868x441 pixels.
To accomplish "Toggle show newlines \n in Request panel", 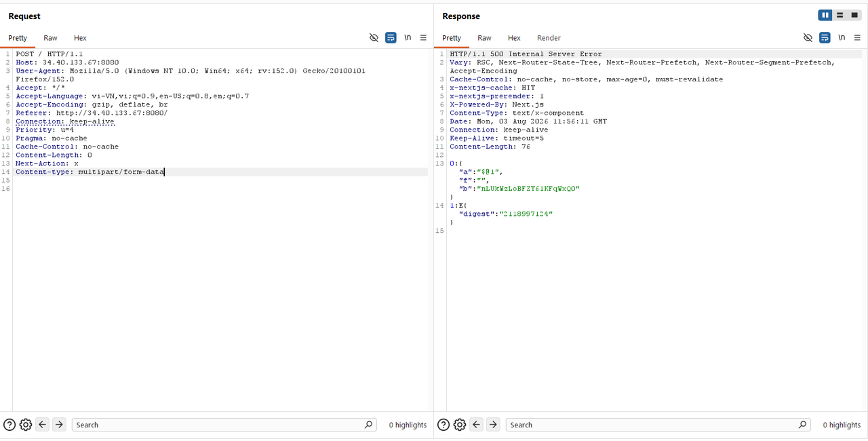I will pyautogui.click(x=408, y=38).
